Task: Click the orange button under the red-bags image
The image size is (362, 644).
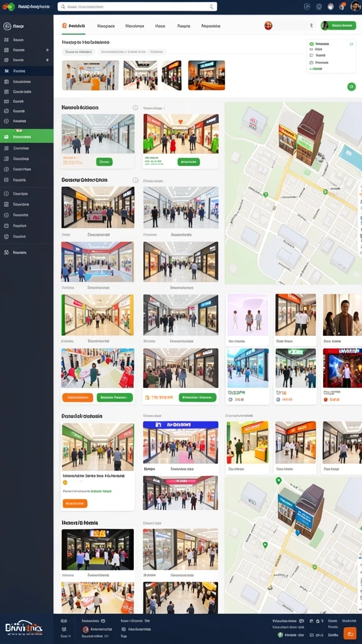Action: [x=77, y=397]
